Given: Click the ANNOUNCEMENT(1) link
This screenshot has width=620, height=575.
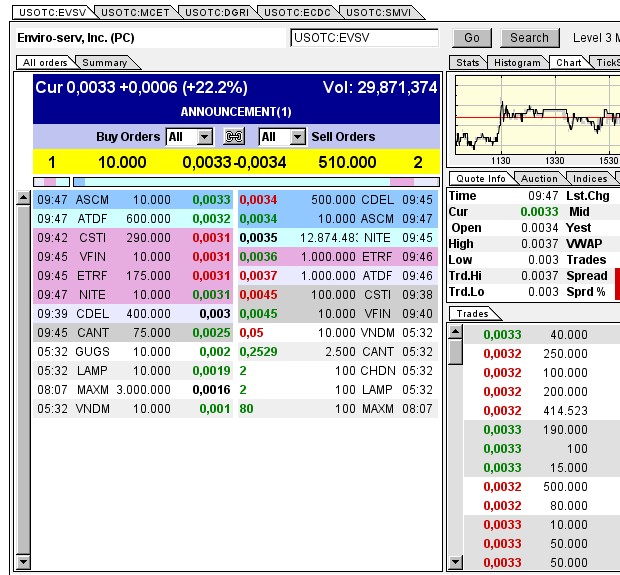Looking at the screenshot, I should (236, 111).
